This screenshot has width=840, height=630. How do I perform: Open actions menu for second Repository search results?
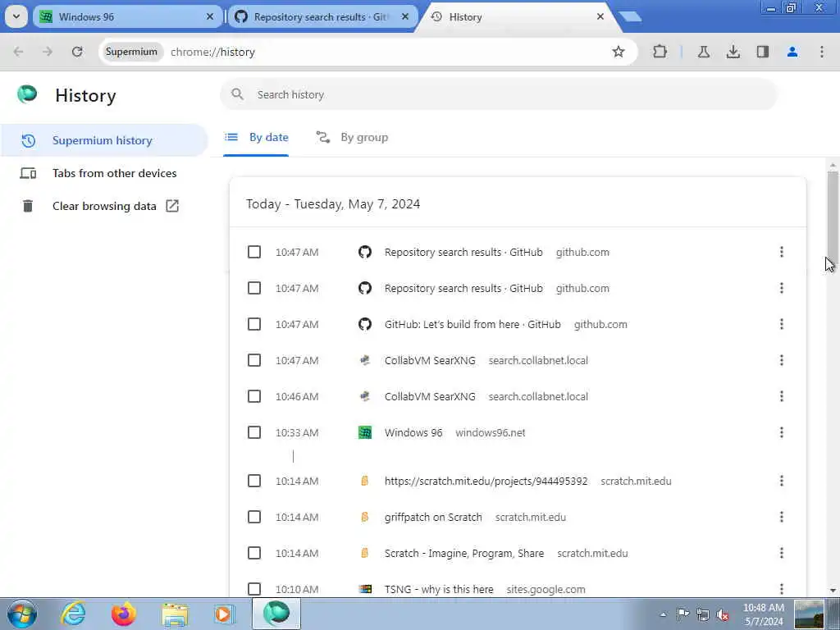782,288
